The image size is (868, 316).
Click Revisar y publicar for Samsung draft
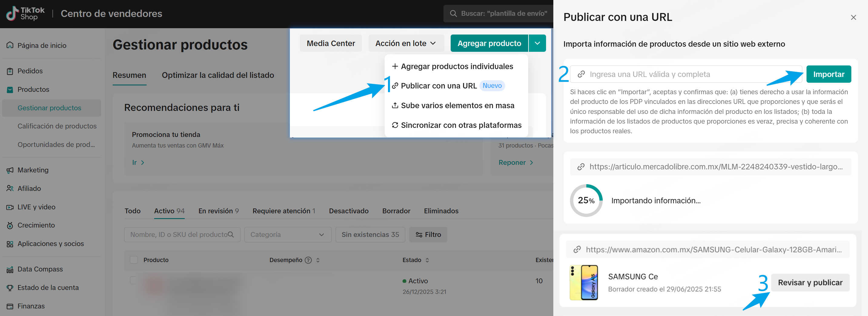tap(810, 283)
